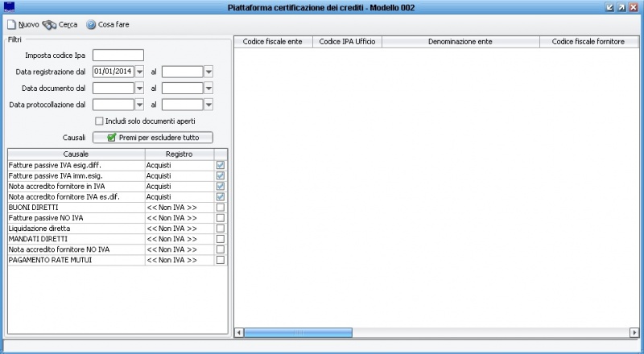This screenshot has height=354, width=644.
Task: Open Data documento dal date dropdown
Action: [x=139, y=88]
